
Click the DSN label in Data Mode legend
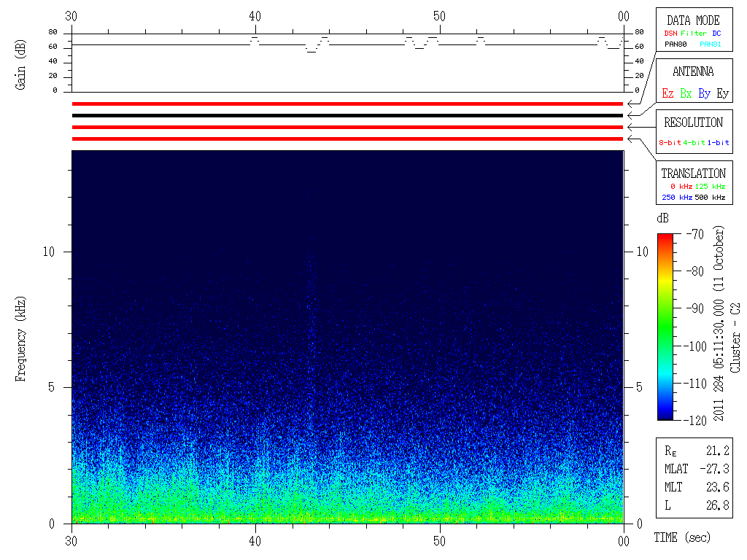click(x=670, y=33)
